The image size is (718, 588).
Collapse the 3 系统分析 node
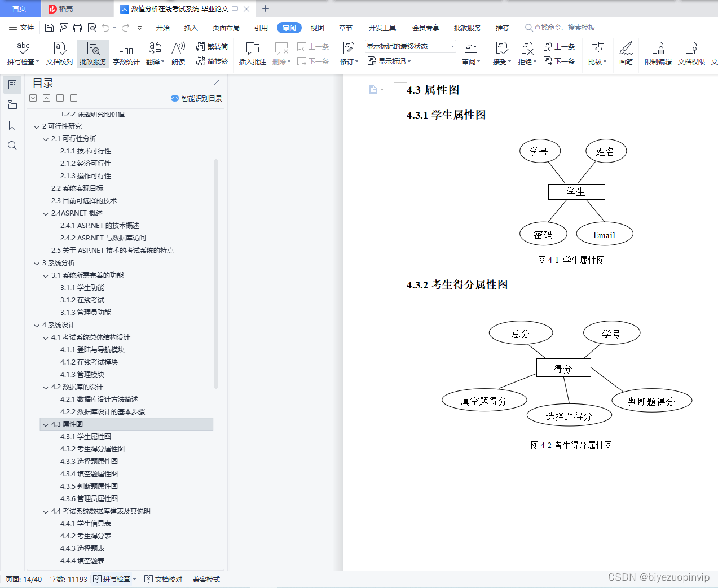point(37,263)
